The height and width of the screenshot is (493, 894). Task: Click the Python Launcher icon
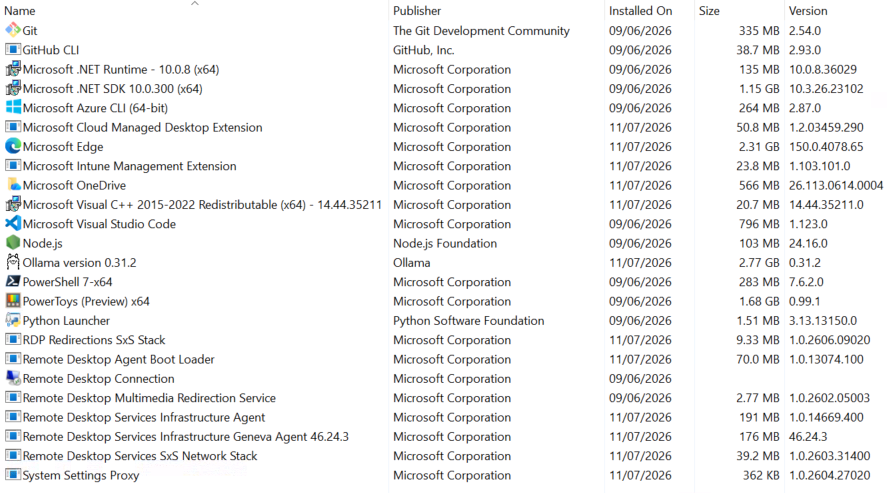point(13,320)
